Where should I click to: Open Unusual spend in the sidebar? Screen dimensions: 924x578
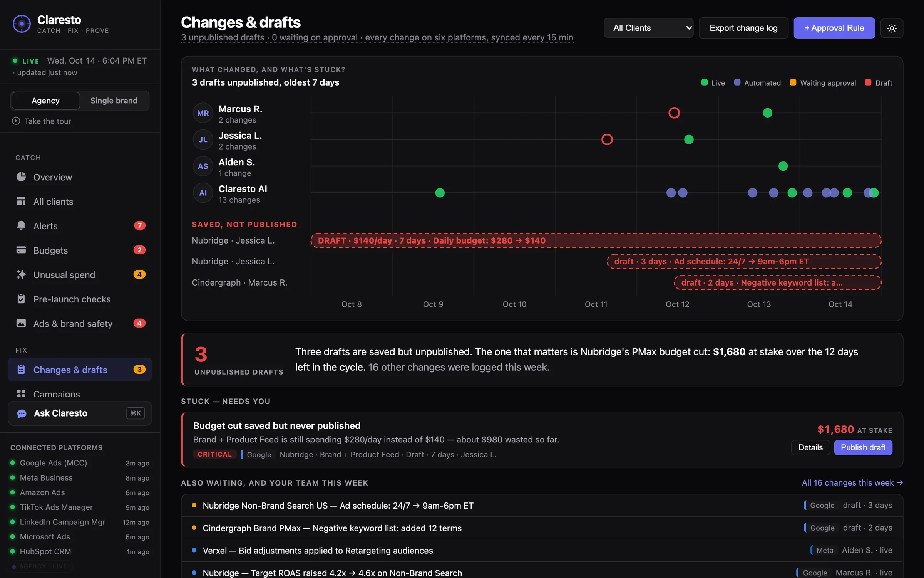click(x=80, y=275)
